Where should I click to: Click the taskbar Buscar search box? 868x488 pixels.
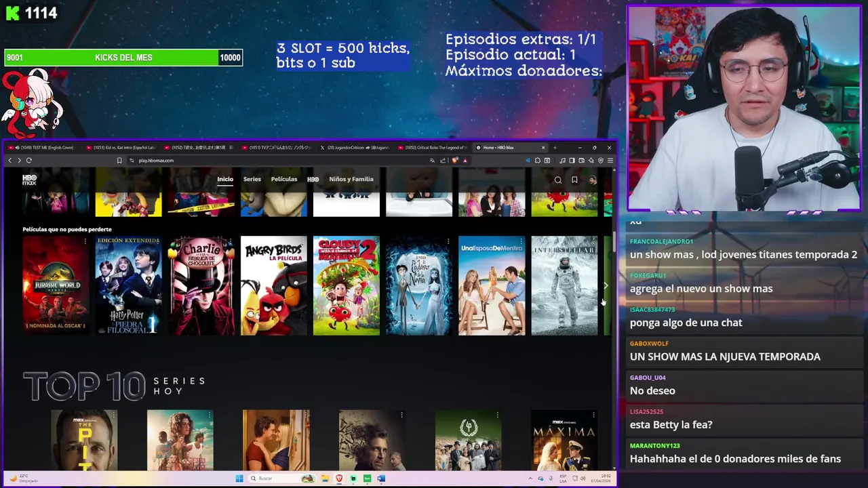point(281,479)
